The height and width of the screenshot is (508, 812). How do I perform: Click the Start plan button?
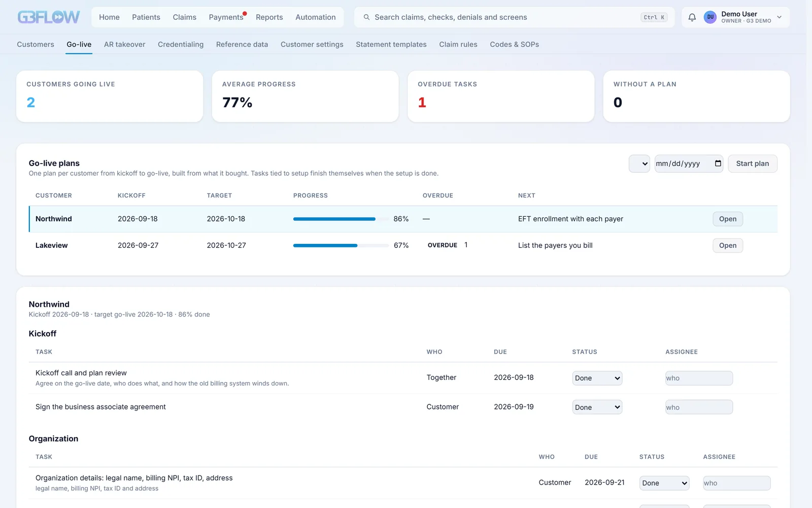point(752,164)
